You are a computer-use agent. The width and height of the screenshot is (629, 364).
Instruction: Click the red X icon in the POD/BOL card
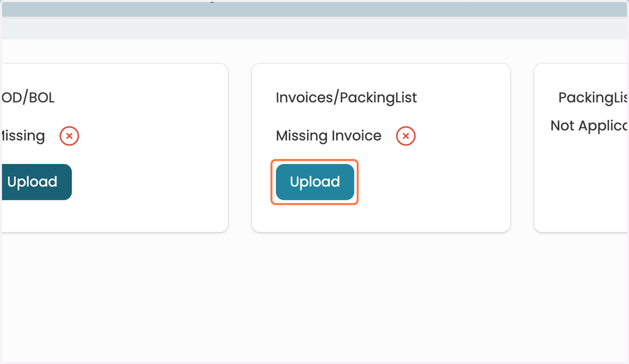point(69,136)
